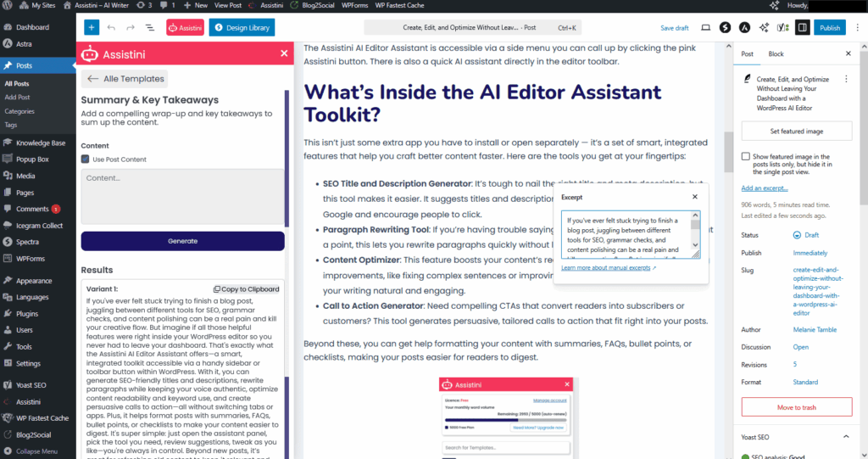The image size is (868, 459).
Task: Click inside the Excerpt text box
Action: point(631,234)
